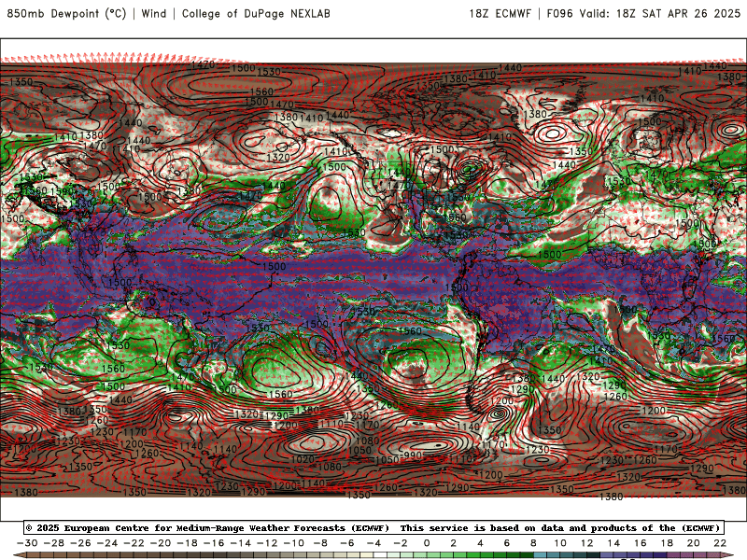747x560 pixels.
Task: Click the '-30' color scale label
Action: coord(27,543)
